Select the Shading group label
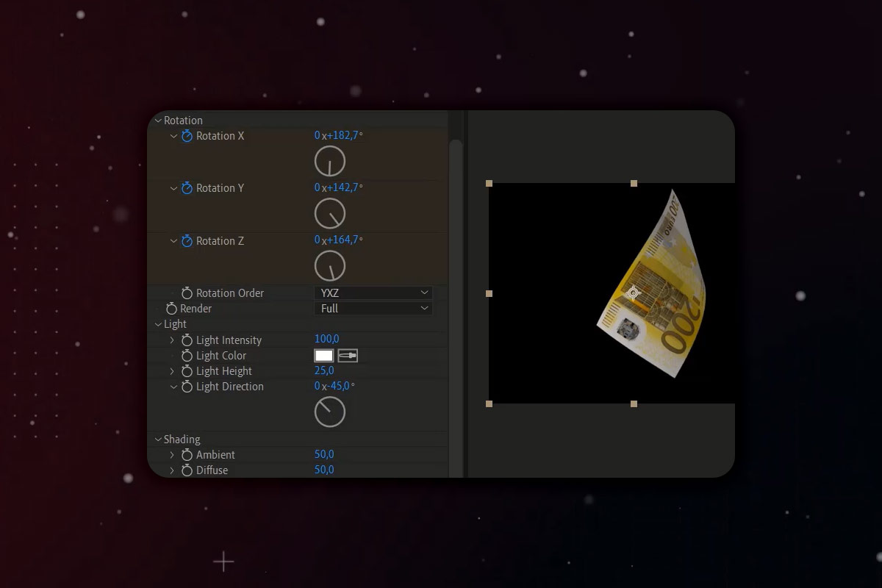 [182, 440]
